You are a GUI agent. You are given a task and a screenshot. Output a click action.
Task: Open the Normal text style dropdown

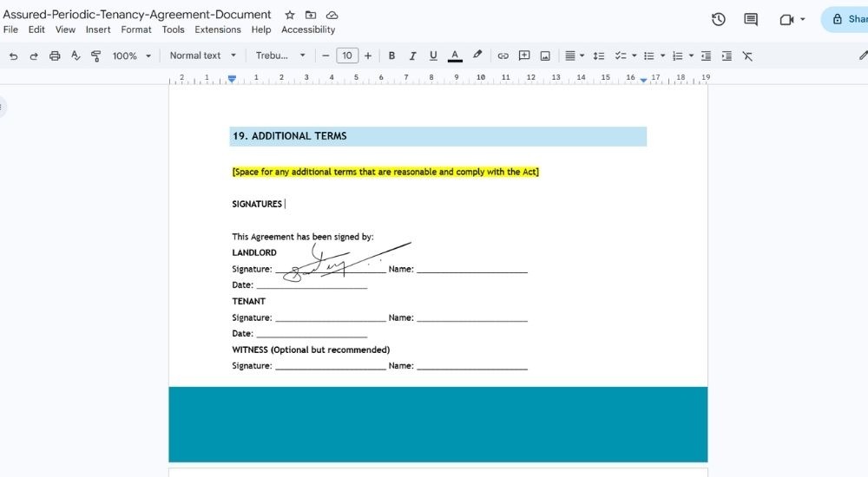pos(202,56)
